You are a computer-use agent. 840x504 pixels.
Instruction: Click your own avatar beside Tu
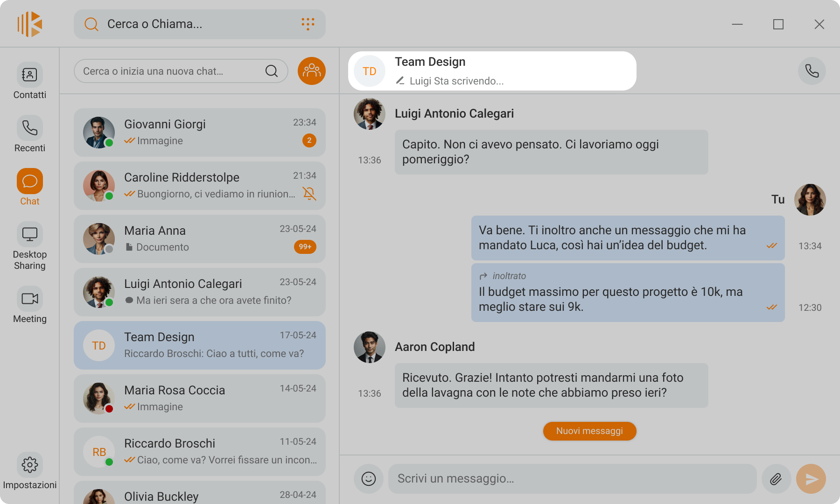pos(810,200)
